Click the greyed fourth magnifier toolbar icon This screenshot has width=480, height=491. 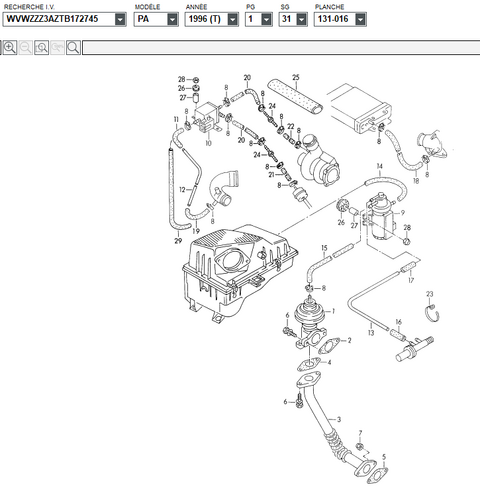pos(57,48)
